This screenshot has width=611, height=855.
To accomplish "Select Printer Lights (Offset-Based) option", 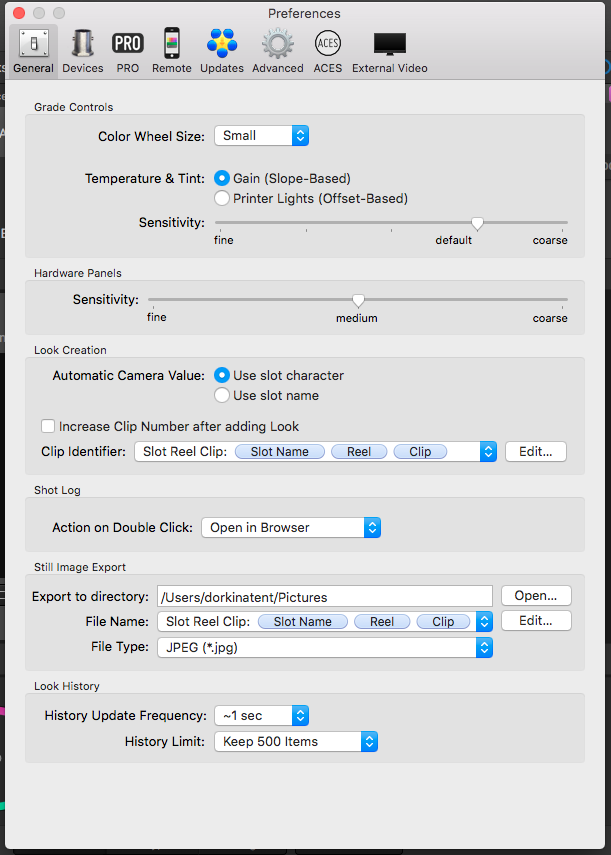I will [222, 198].
